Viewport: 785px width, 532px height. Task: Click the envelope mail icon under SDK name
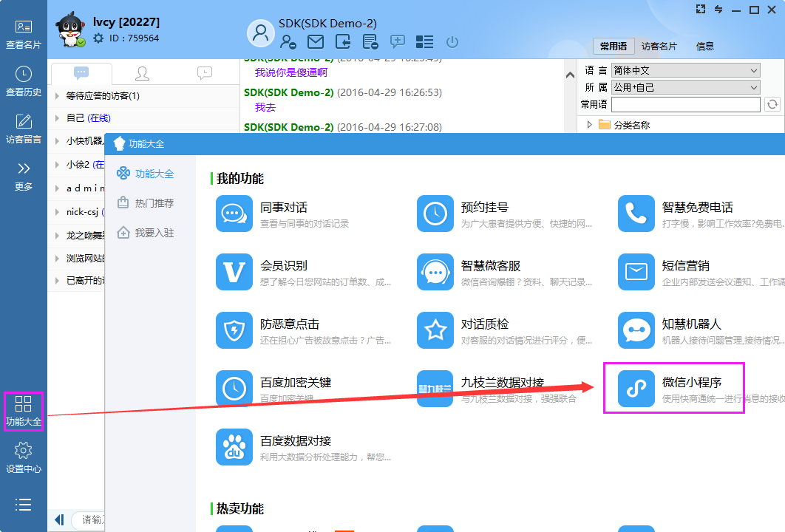(316, 42)
